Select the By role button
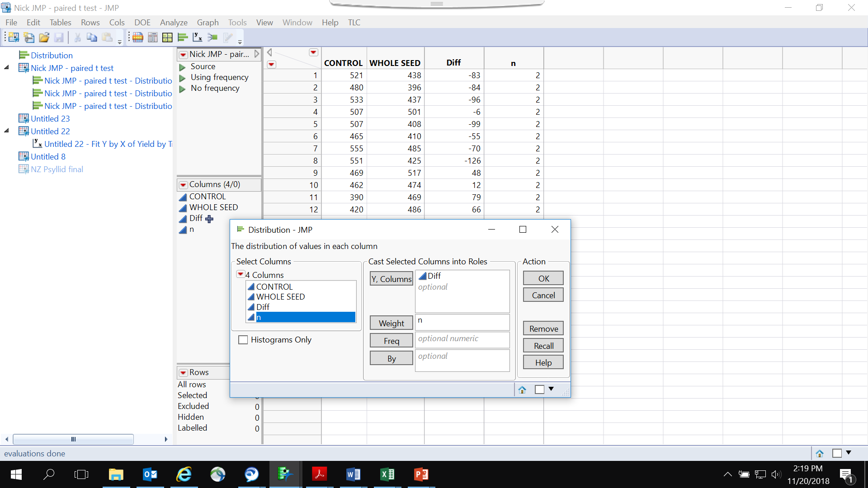The height and width of the screenshot is (488, 868). tap(392, 358)
